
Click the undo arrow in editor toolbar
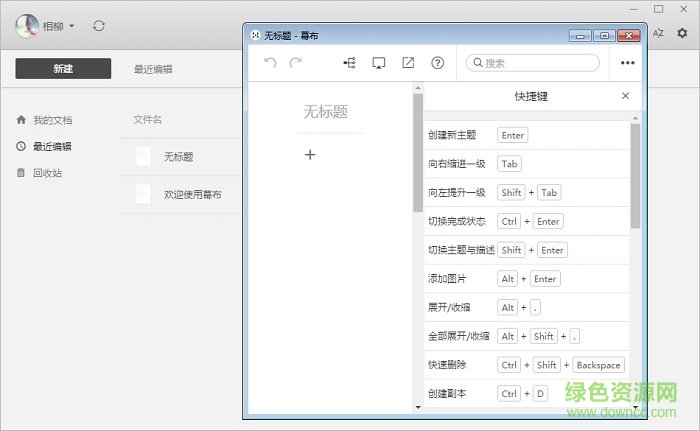[270, 63]
